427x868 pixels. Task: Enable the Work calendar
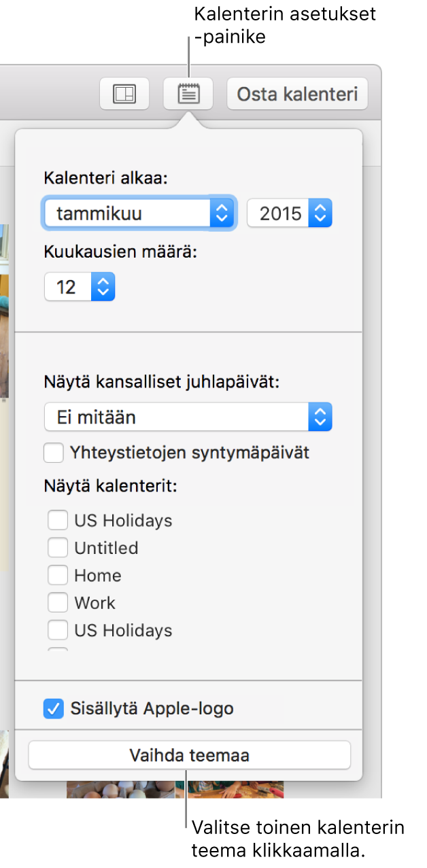pyautogui.click(x=58, y=602)
